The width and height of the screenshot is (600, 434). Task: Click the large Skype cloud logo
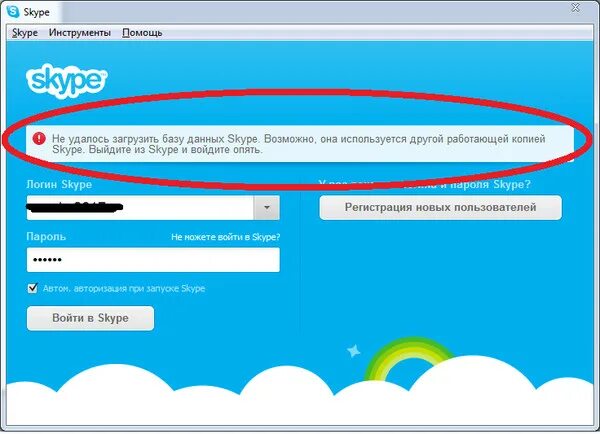[67, 81]
